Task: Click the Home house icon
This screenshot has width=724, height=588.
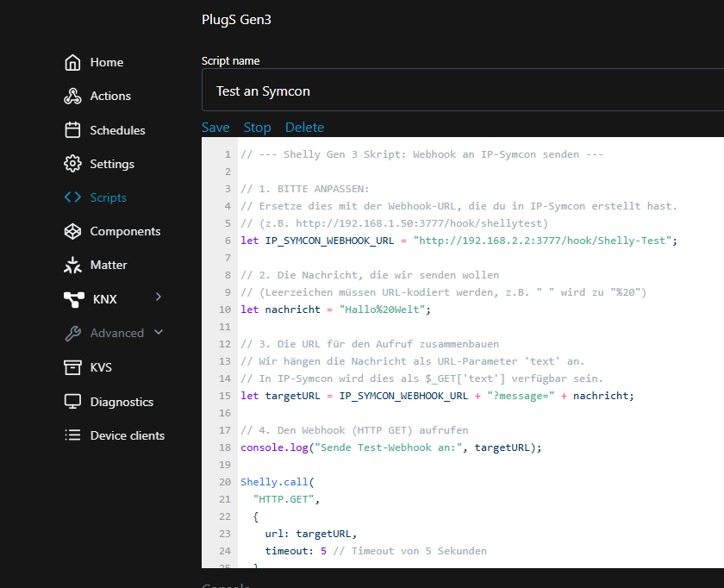Action: pyautogui.click(x=73, y=62)
